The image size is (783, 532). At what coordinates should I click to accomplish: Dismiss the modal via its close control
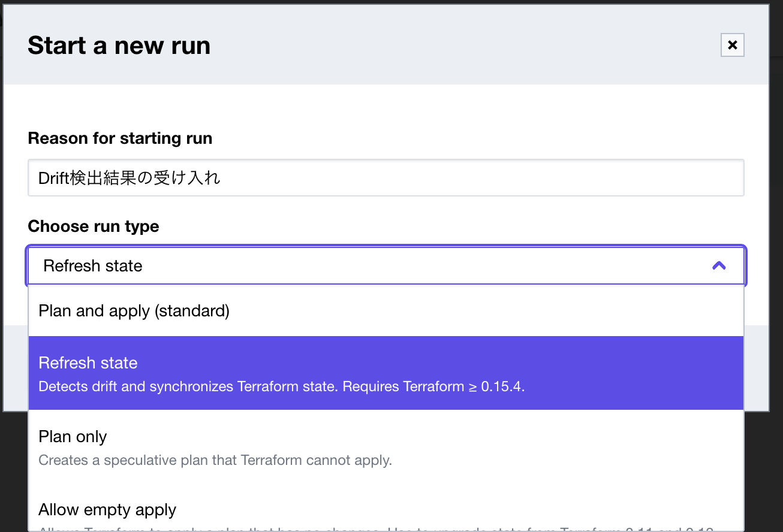click(732, 45)
